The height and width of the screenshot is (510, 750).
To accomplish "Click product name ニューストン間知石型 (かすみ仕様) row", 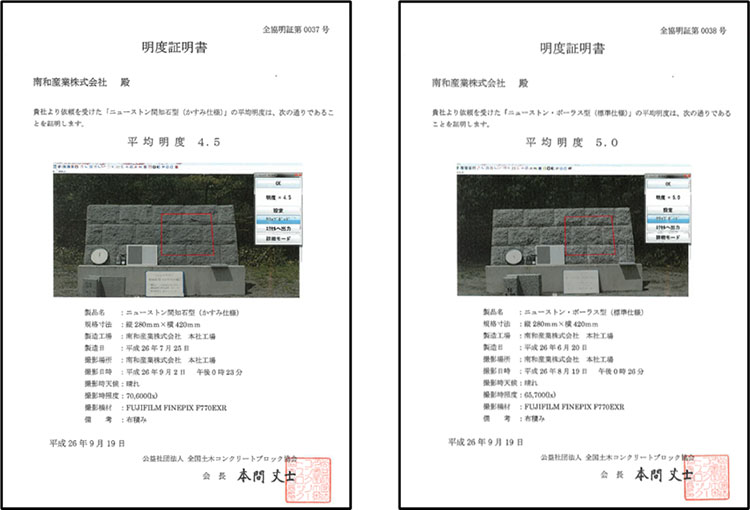I will coord(162,313).
